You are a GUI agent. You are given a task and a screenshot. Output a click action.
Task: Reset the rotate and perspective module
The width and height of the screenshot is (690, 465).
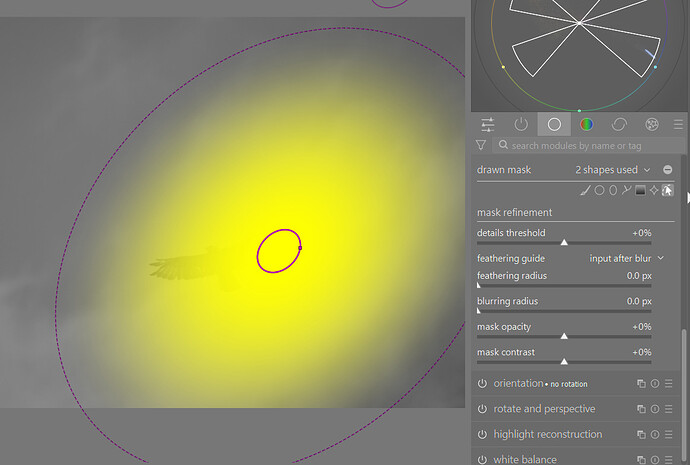[655, 409]
